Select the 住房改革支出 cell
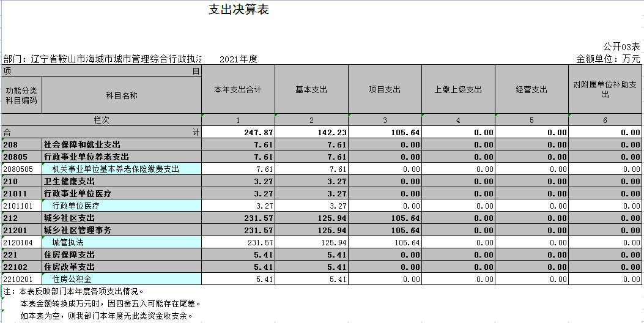Screen dimensions: 644x323 tap(122, 267)
